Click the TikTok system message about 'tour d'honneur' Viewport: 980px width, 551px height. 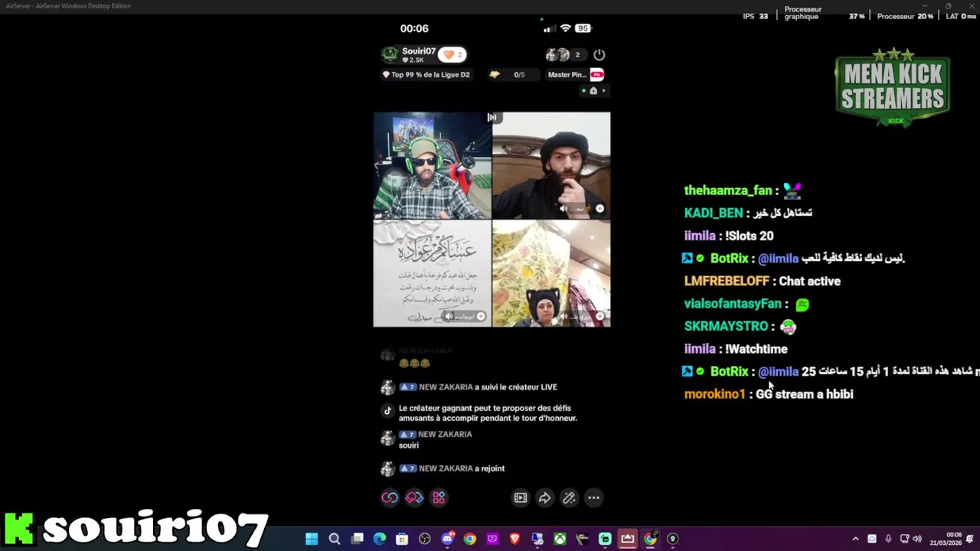488,413
